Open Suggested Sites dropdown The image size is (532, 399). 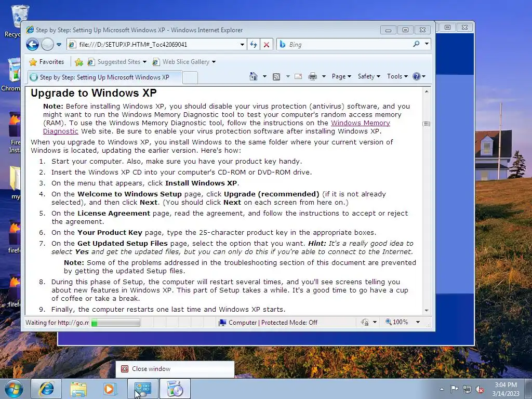pyautogui.click(x=117, y=62)
